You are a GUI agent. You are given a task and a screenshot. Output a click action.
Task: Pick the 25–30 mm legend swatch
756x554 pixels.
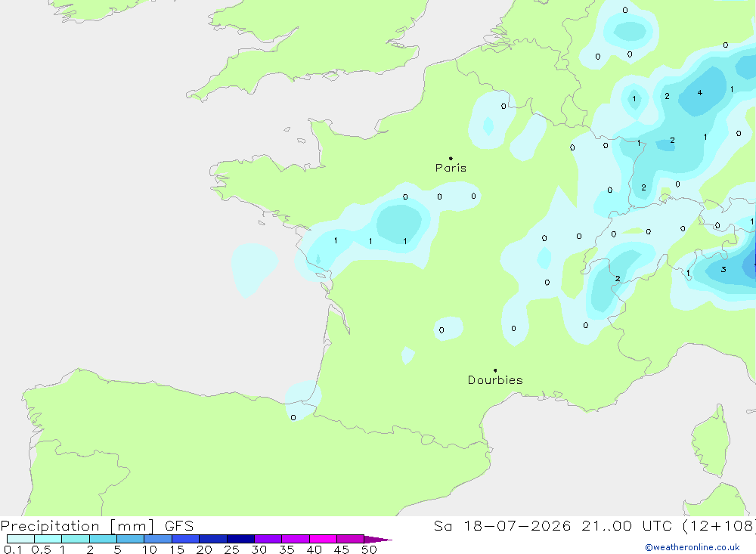click(240, 539)
